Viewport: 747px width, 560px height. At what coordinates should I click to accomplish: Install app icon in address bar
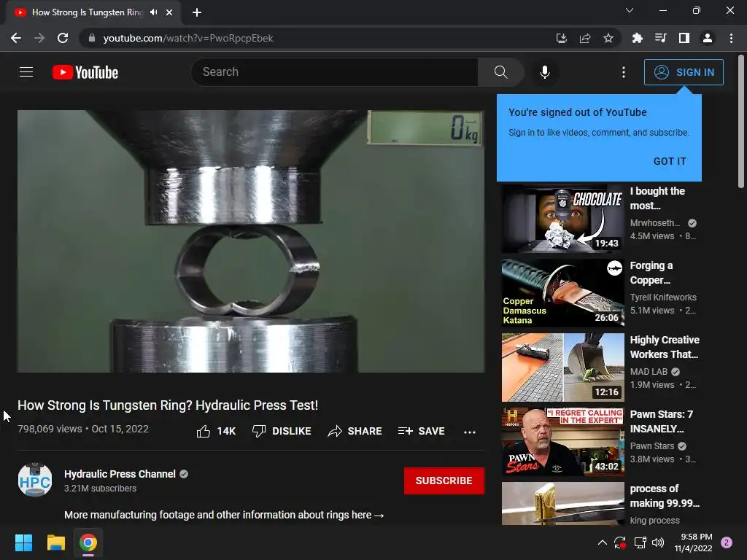562,38
